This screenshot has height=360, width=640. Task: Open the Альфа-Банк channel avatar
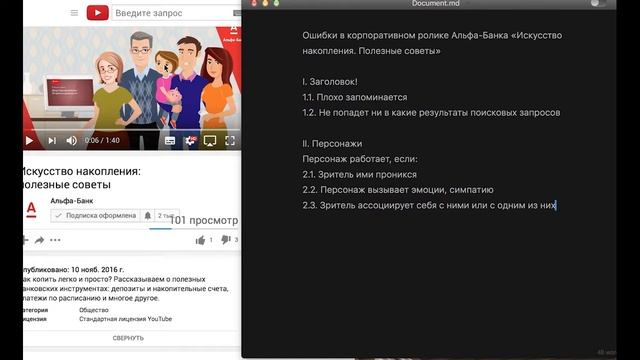pyautogui.click(x=31, y=210)
